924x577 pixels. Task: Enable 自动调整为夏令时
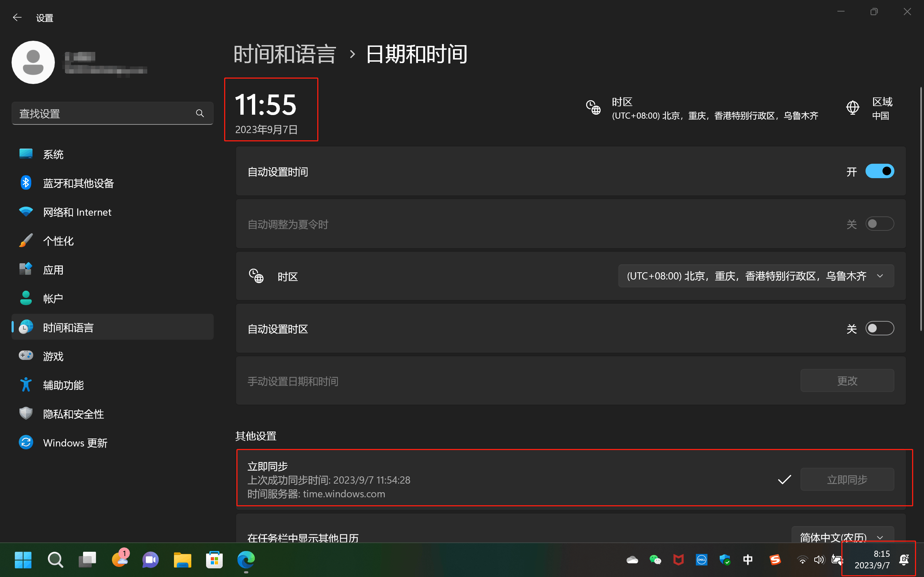(879, 224)
